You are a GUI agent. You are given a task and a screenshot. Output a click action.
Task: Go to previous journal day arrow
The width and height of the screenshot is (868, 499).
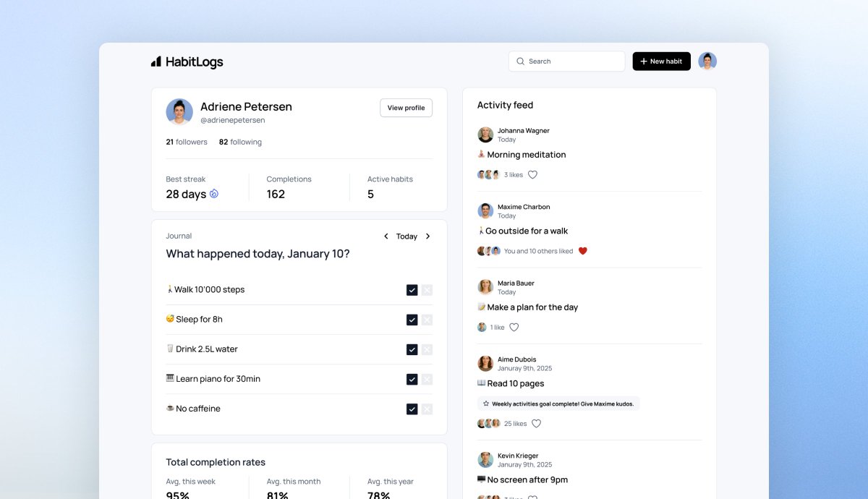click(x=386, y=236)
